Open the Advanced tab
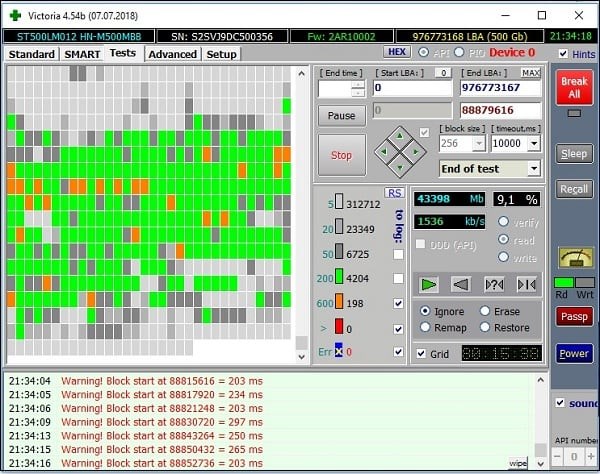The height and width of the screenshot is (474, 600). 173,54
